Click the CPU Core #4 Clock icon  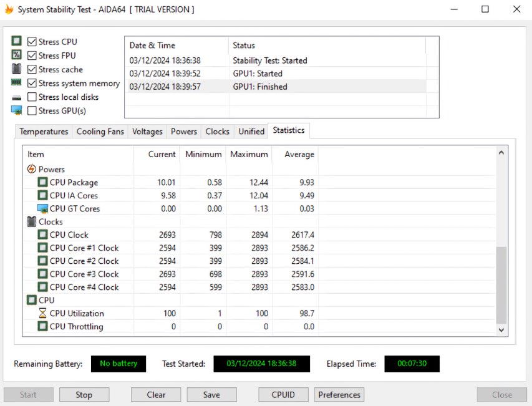pyautogui.click(x=42, y=287)
